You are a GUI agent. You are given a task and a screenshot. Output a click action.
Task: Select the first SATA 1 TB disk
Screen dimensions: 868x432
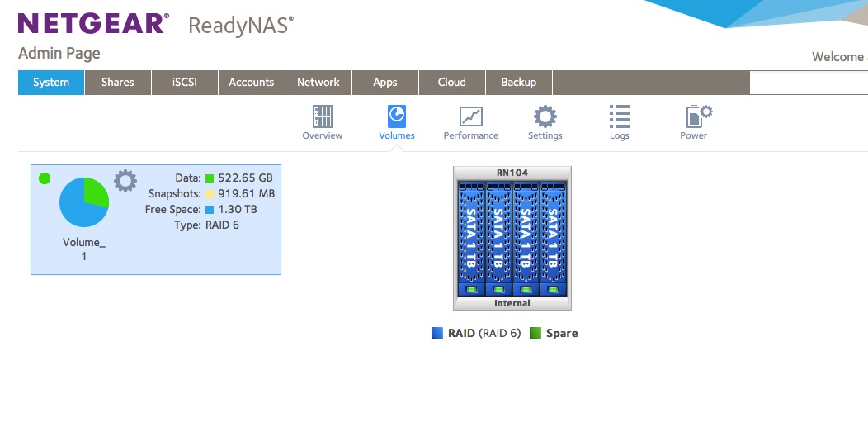(471, 238)
